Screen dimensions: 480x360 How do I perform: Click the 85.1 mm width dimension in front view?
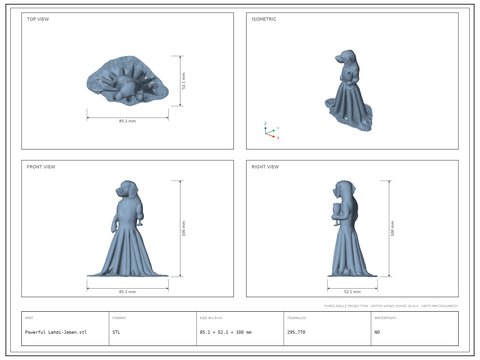coord(127,292)
